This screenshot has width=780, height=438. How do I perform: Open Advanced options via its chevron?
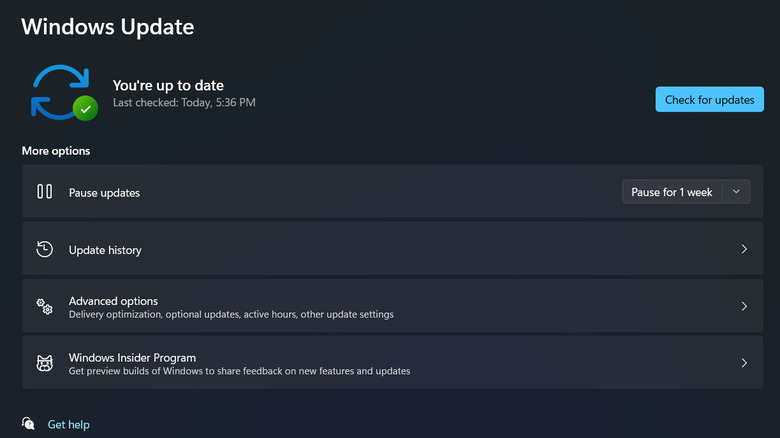pyautogui.click(x=744, y=306)
